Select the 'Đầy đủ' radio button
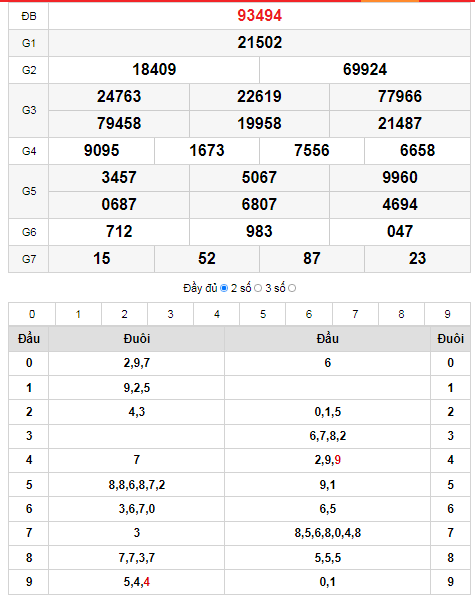Viewport: 475px width, 598px height. point(224,288)
